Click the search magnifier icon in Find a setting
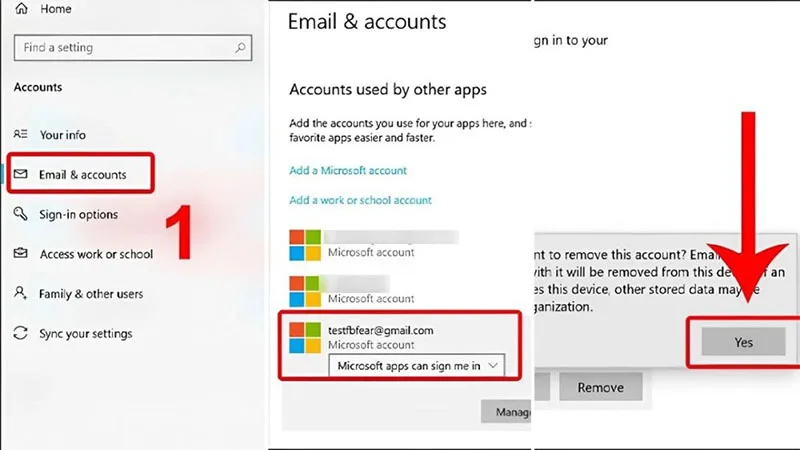The height and width of the screenshot is (450, 800). coord(240,47)
